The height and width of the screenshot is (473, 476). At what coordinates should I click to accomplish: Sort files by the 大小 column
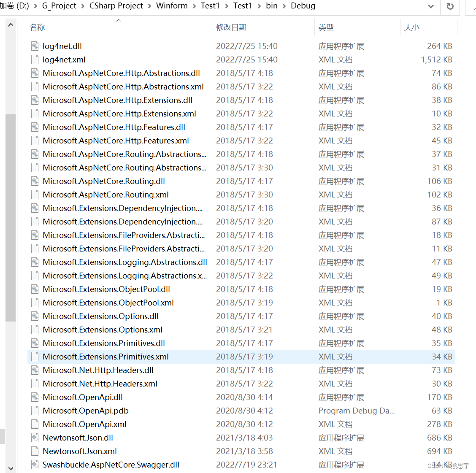click(411, 27)
